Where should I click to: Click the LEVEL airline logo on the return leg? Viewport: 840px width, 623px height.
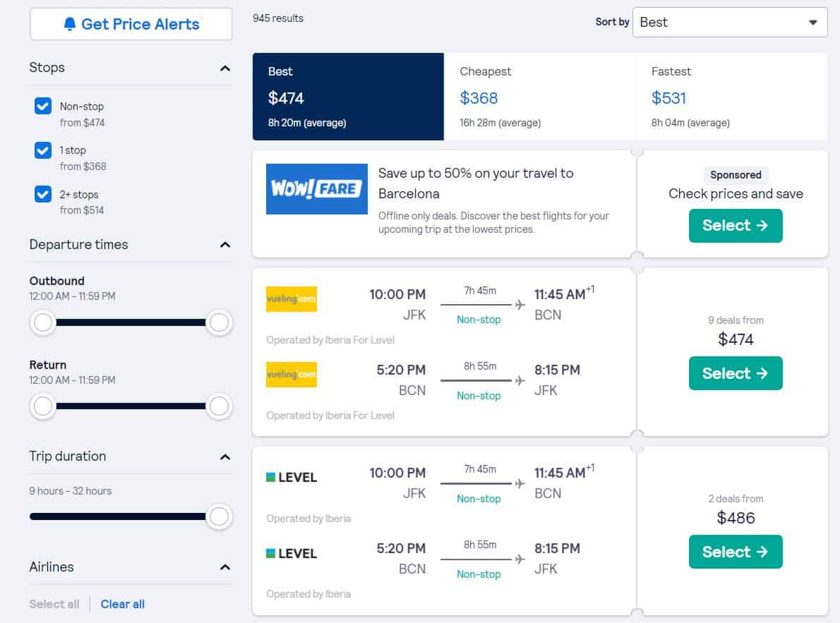[x=292, y=552]
